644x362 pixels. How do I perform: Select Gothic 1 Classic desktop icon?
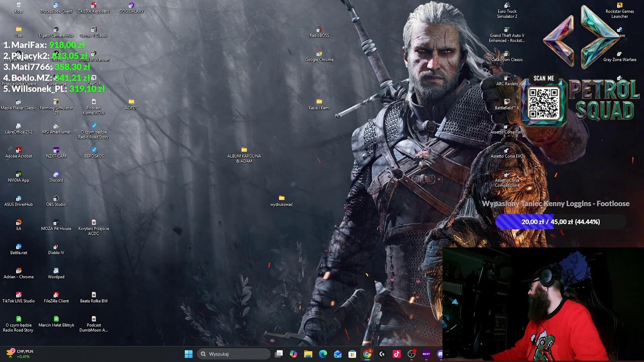(x=94, y=32)
